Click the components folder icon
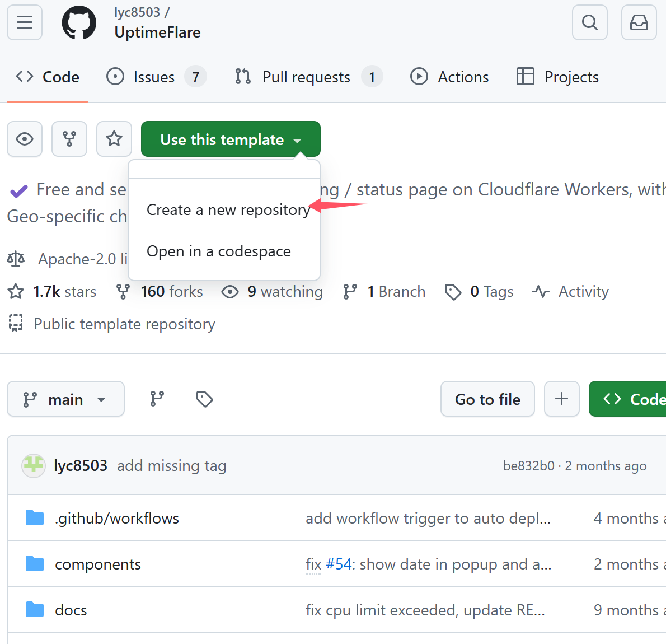This screenshot has height=644, width=666. [x=34, y=564]
